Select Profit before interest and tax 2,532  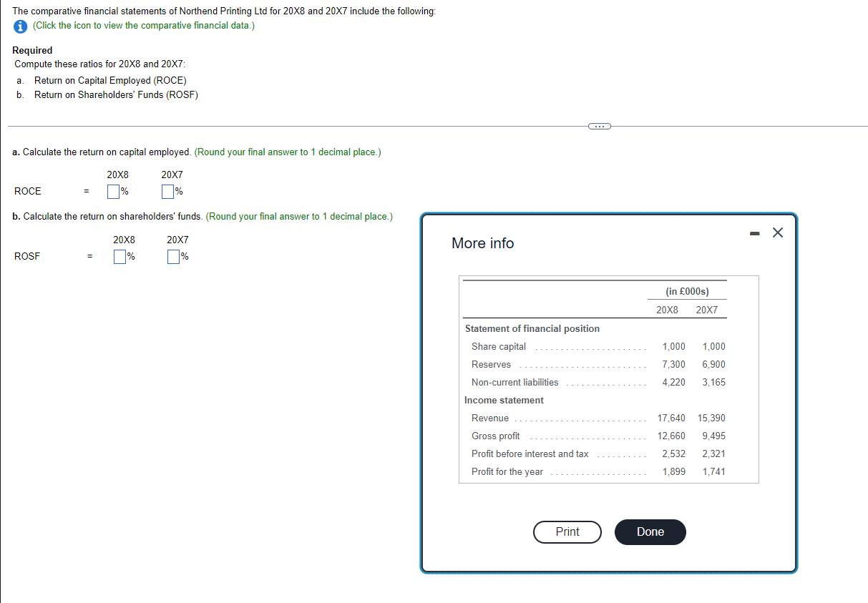click(x=674, y=454)
